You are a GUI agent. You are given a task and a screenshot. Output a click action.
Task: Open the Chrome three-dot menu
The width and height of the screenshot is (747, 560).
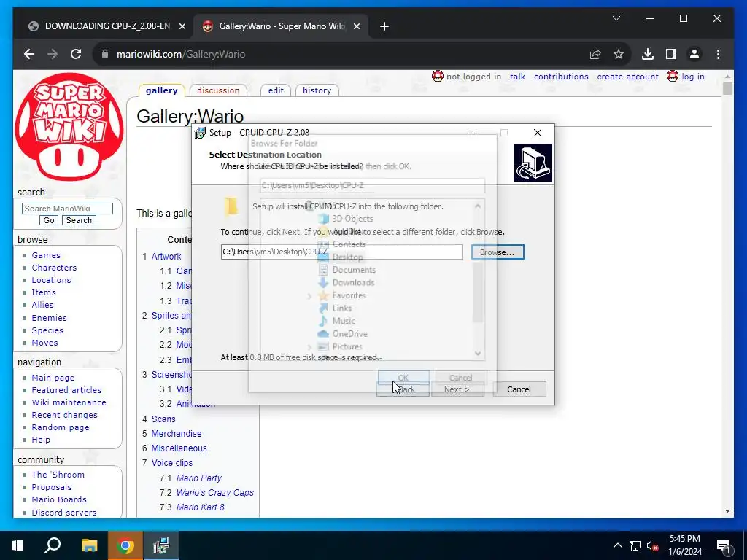(x=718, y=54)
